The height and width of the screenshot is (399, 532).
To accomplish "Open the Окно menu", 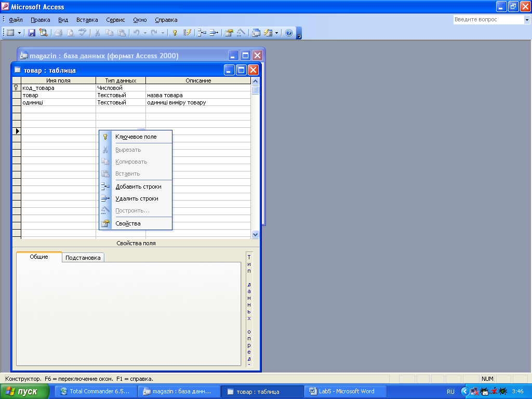I will [140, 20].
